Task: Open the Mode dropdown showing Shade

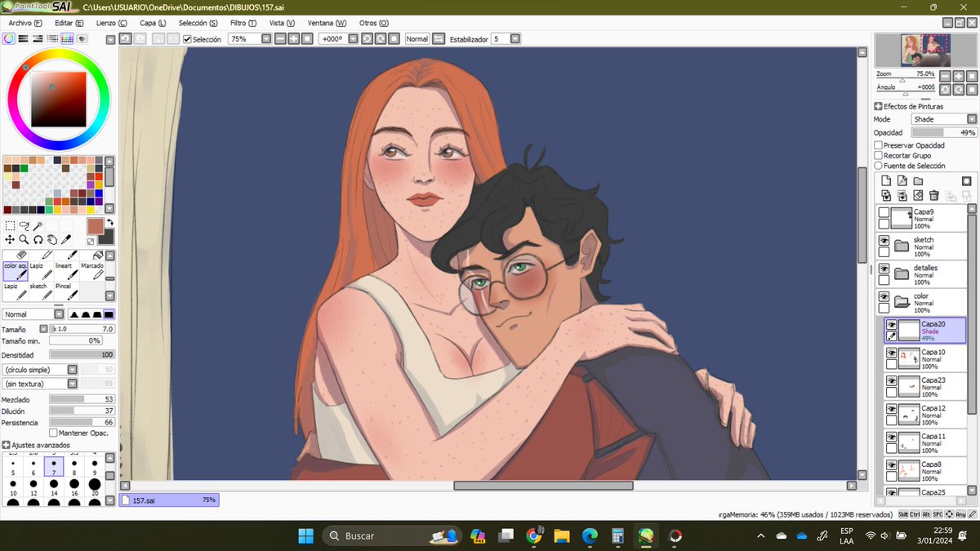Action: click(943, 118)
